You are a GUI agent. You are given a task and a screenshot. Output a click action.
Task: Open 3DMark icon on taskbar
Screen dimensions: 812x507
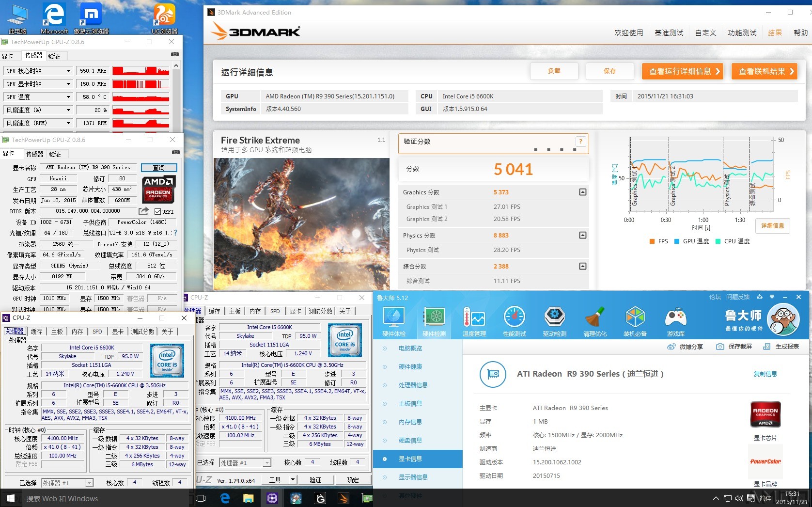(x=343, y=498)
